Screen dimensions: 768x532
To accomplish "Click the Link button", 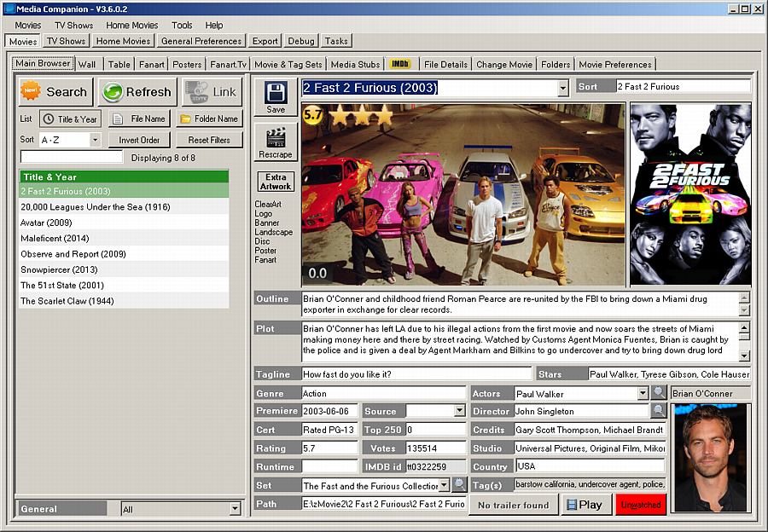I will click(212, 91).
